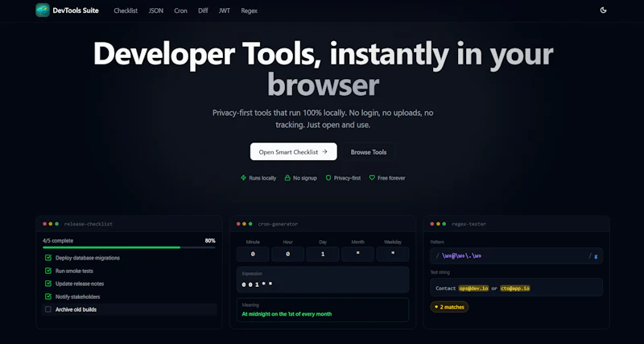644x344 pixels.
Task: Uncheck Update release notes checkbox
Action: pos(48,284)
